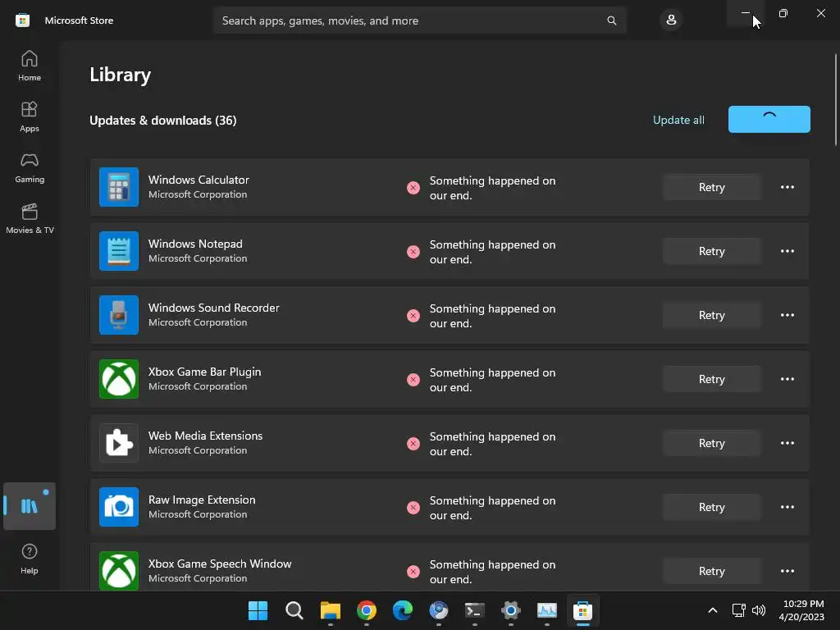
Task: Show hidden system tray icons chevron
Action: click(713, 610)
